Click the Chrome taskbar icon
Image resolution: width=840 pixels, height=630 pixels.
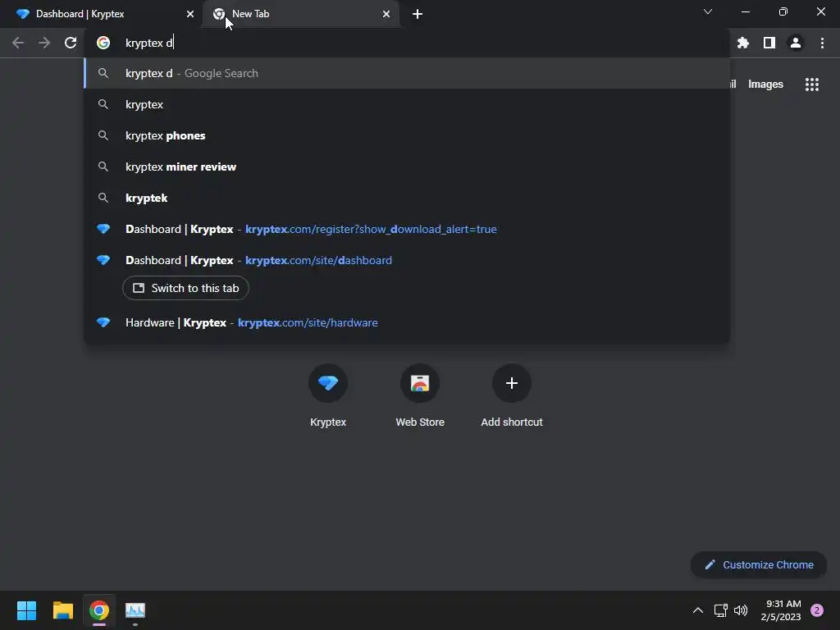[99, 610]
